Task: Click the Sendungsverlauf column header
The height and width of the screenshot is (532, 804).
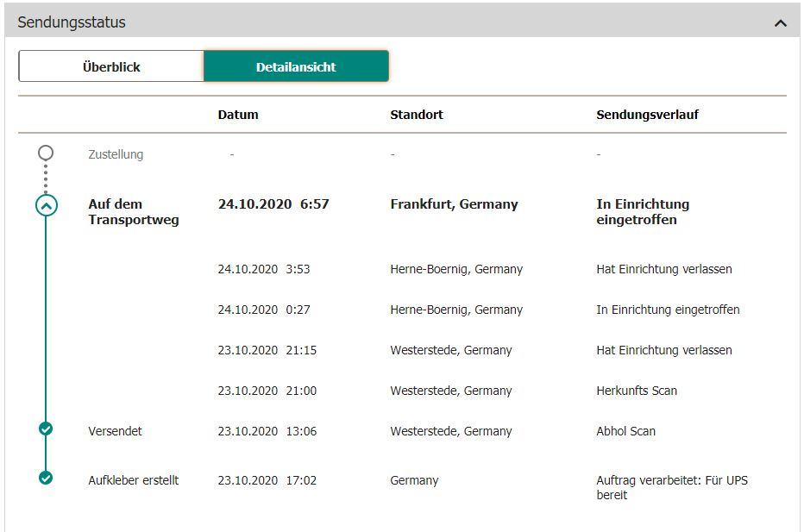Action: 647,115
